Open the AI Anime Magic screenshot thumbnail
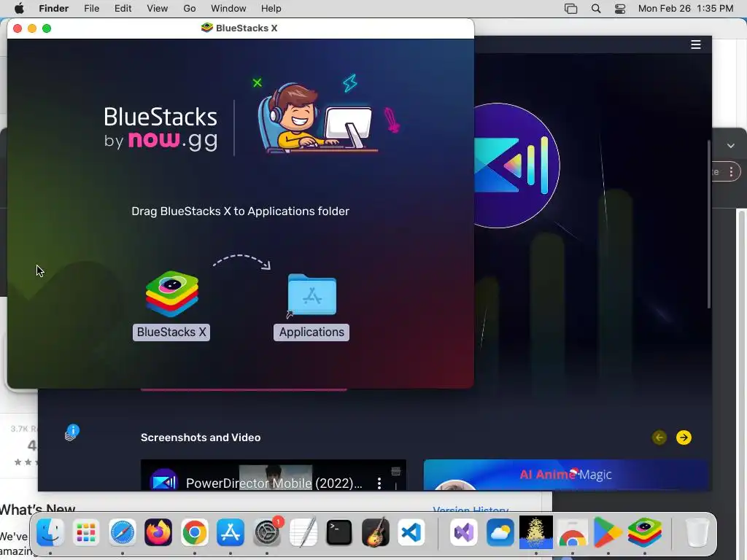The height and width of the screenshot is (560, 747). tap(565, 475)
